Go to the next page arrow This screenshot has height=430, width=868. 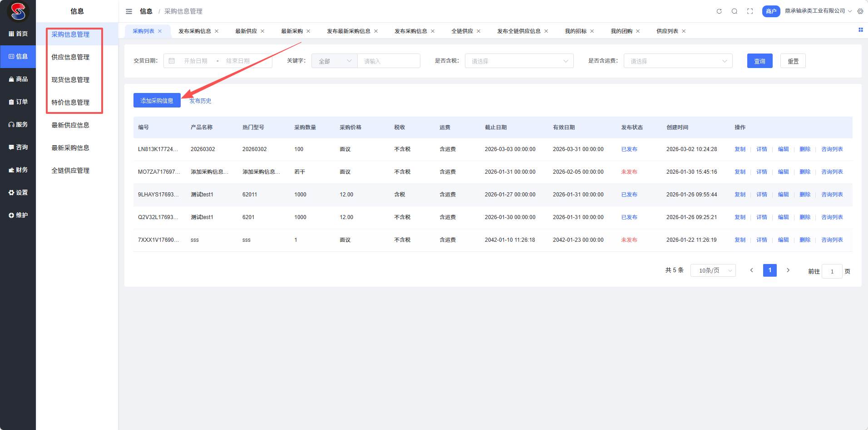[788, 270]
